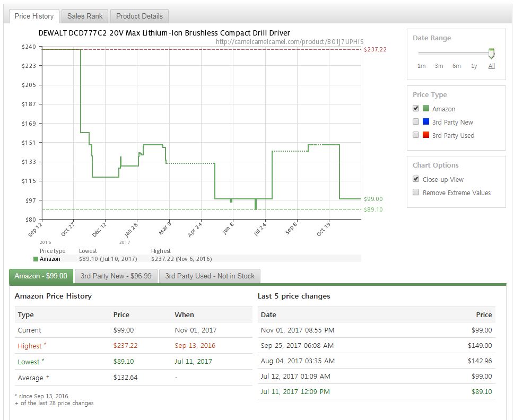The width and height of the screenshot is (514, 420).
Task: Enable the 3rd Party Used checkbox
Action: coord(416,135)
